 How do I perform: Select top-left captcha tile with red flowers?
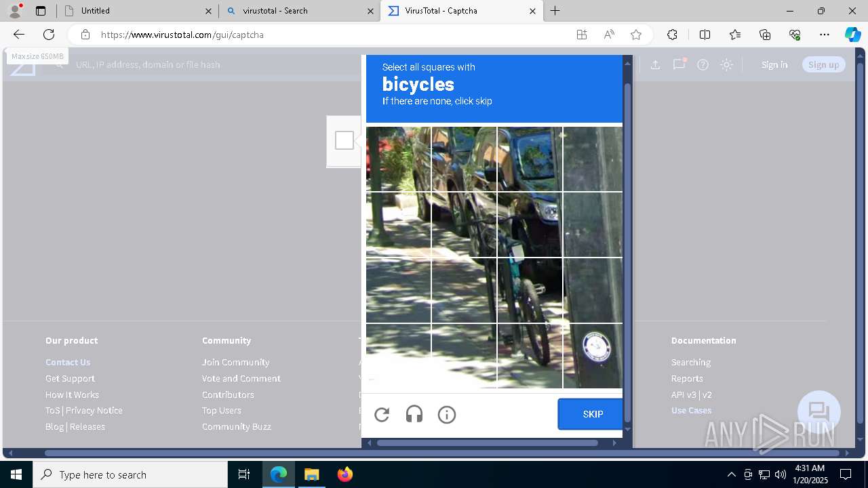pos(398,159)
